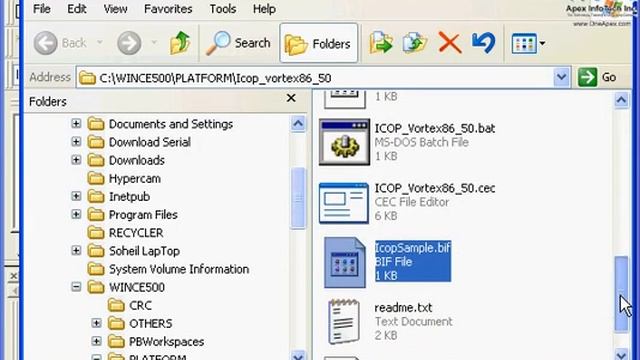This screenshot has width=640, height=360.
Task: Open the Search magnifier tool
Action: coord(238,43)
